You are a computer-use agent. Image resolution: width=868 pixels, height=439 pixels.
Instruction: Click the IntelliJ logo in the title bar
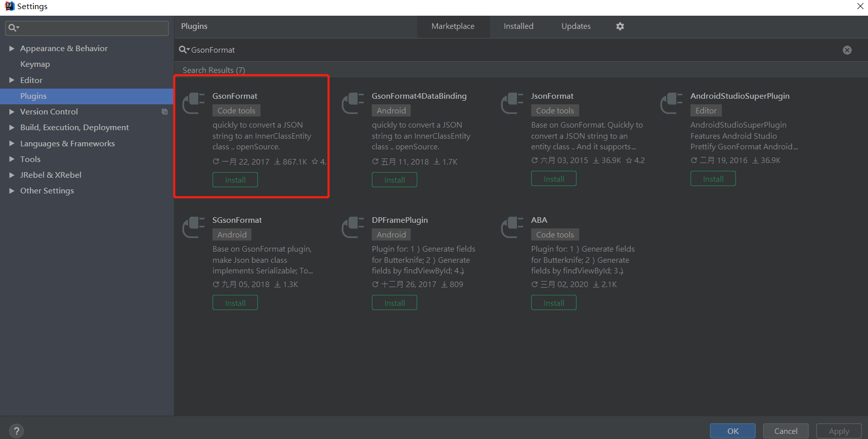tap(10, 6)
